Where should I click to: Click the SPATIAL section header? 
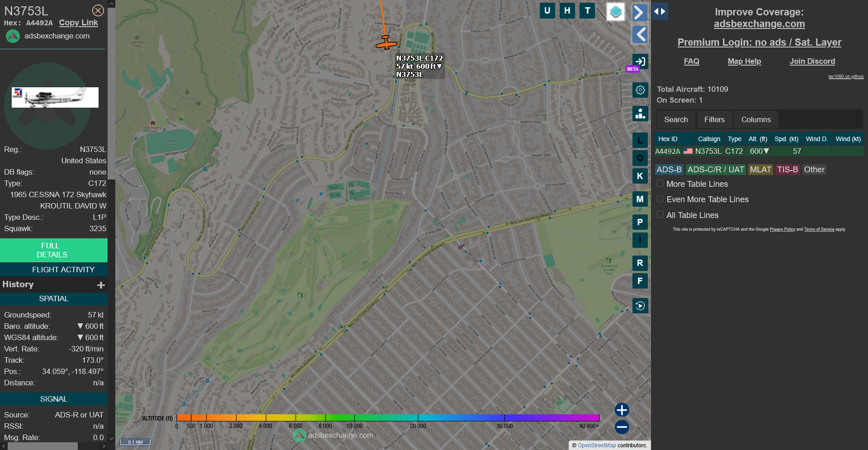click(54, 299)
